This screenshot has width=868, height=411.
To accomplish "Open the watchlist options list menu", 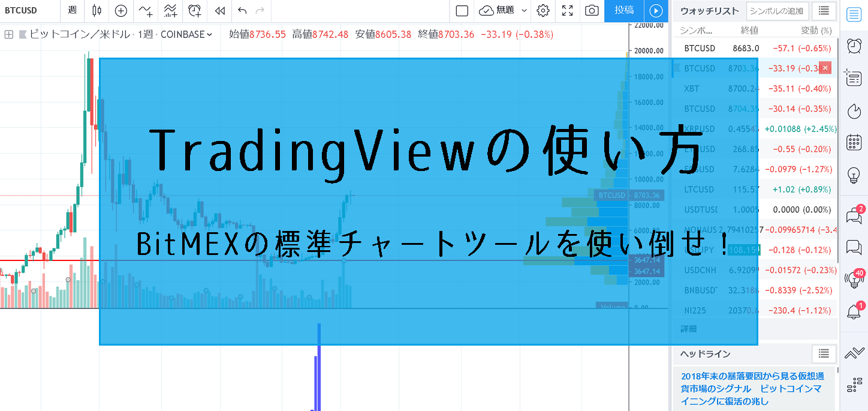I will pyautogui.click(x=824, y=11).
